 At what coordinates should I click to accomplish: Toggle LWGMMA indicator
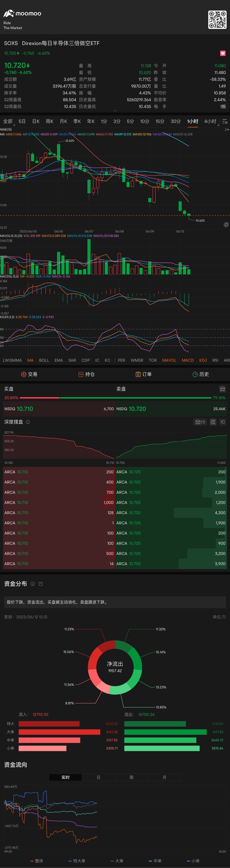[x=12, y=360]
